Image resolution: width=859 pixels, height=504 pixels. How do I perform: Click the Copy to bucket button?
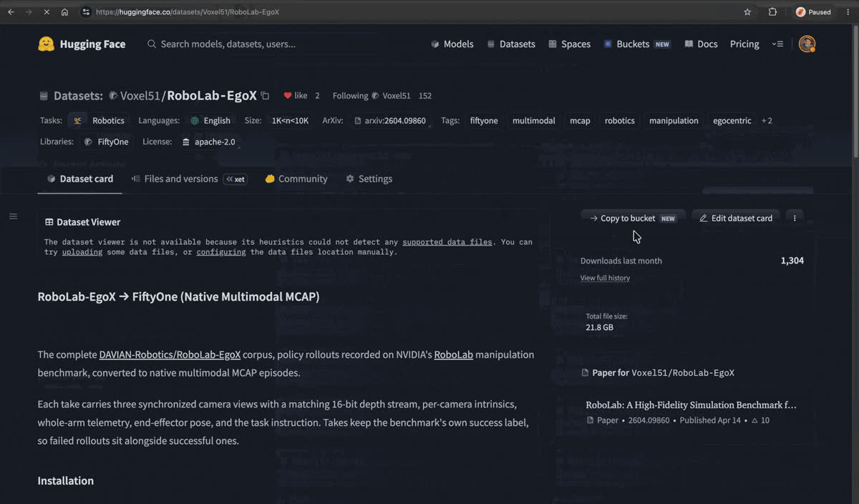633,218
